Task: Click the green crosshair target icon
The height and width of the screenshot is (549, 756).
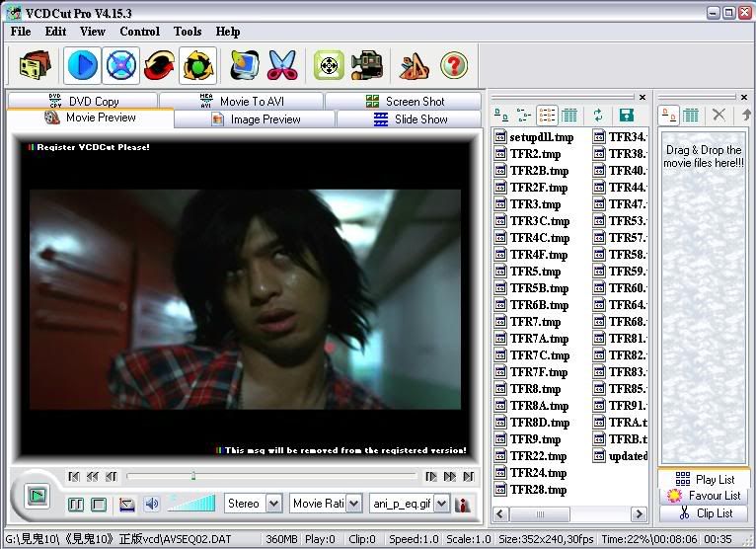Action: 329,65
